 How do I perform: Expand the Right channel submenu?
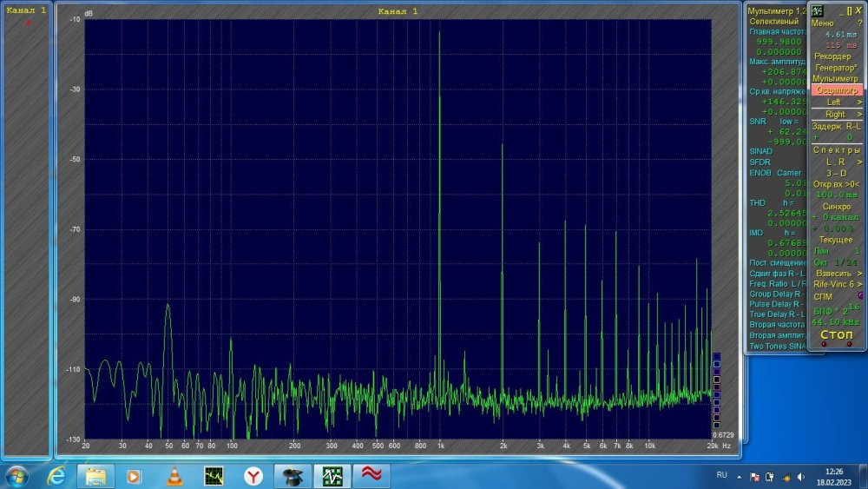pyautogui.click(x=837, y=115)
